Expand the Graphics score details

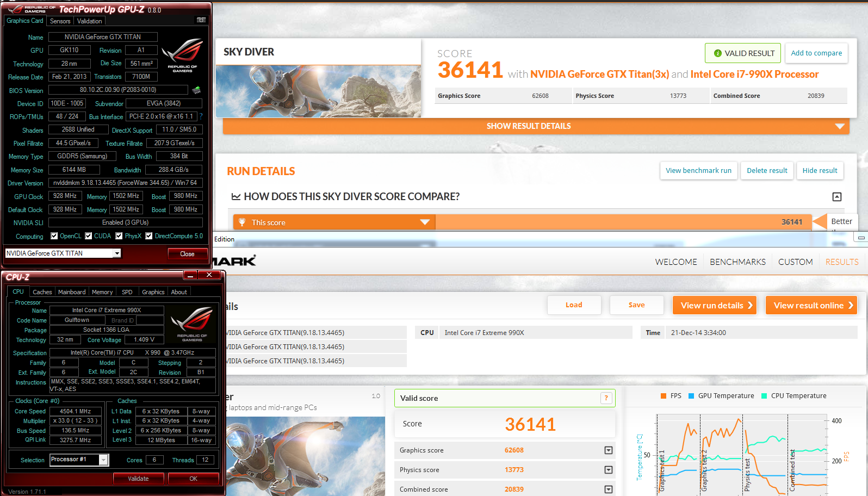click(609, 450)
